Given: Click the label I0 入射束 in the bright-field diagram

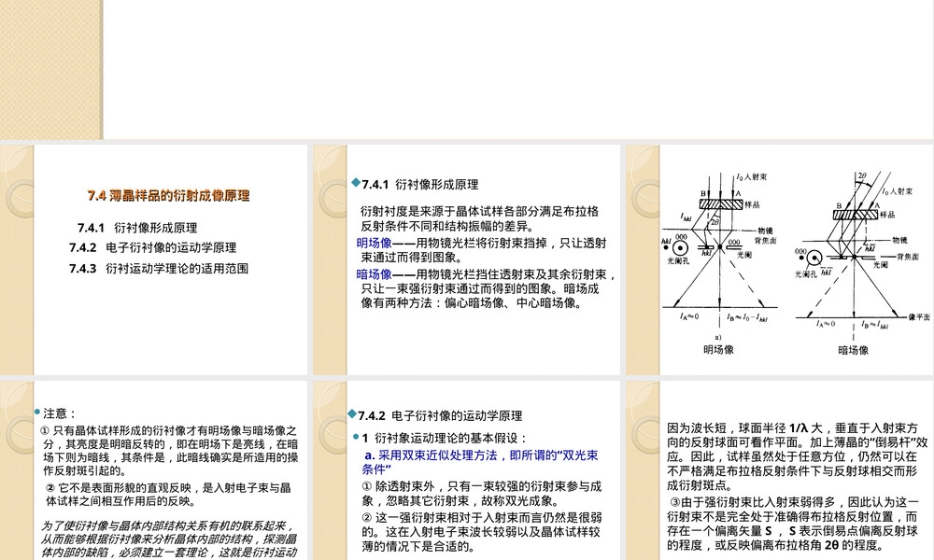Looking at the screenshot, I should [x=751, y=176].
